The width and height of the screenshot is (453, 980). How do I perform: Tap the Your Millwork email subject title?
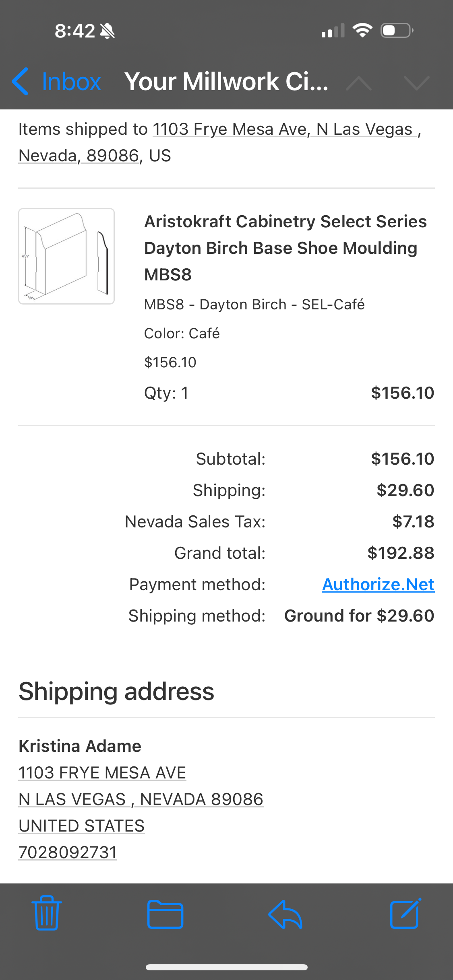tap(226, 82)
